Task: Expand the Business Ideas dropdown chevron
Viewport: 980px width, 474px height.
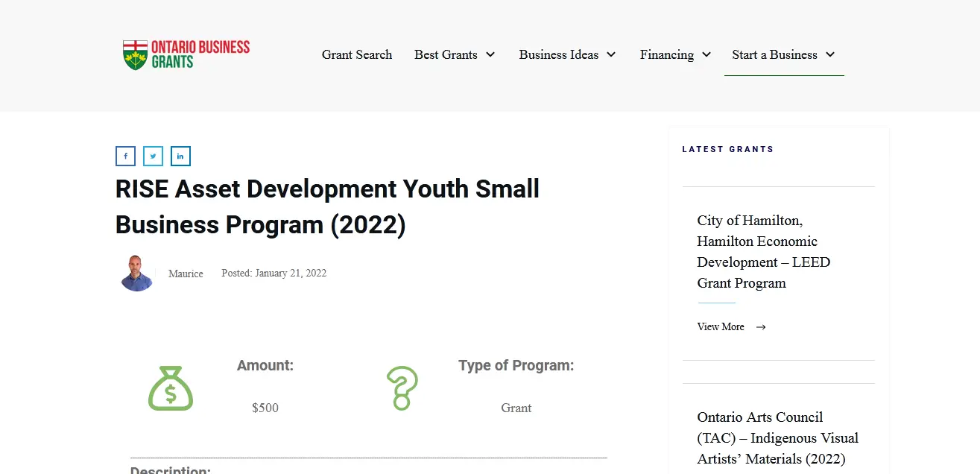Action: (611, 54)
